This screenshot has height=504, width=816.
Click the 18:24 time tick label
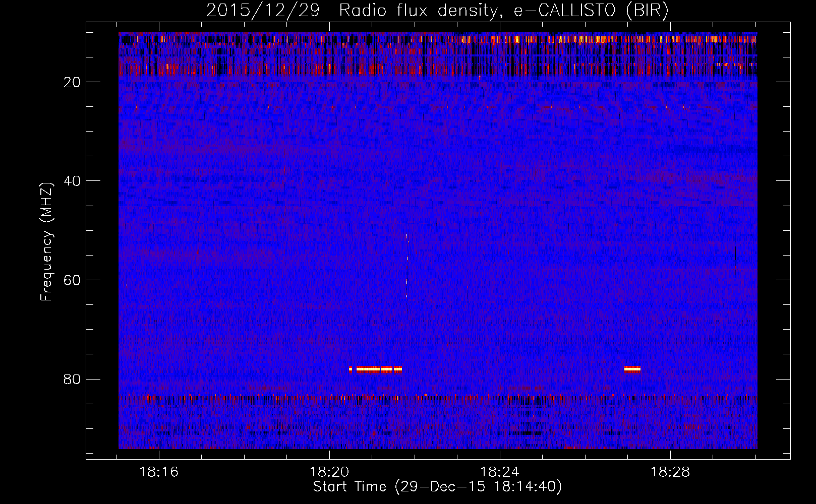pyautogui.click(x=500, y=472)
